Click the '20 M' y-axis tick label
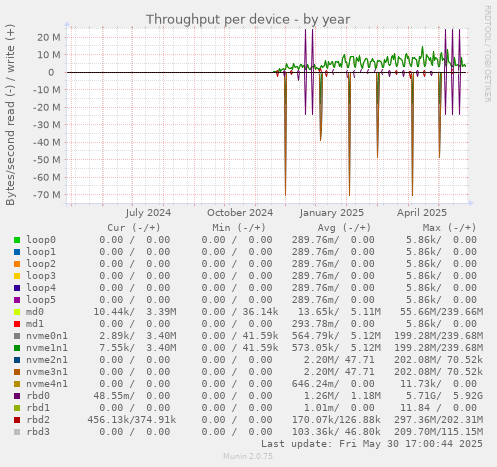The height and width of the screenshot is (467, 497). tap(49, 37)
